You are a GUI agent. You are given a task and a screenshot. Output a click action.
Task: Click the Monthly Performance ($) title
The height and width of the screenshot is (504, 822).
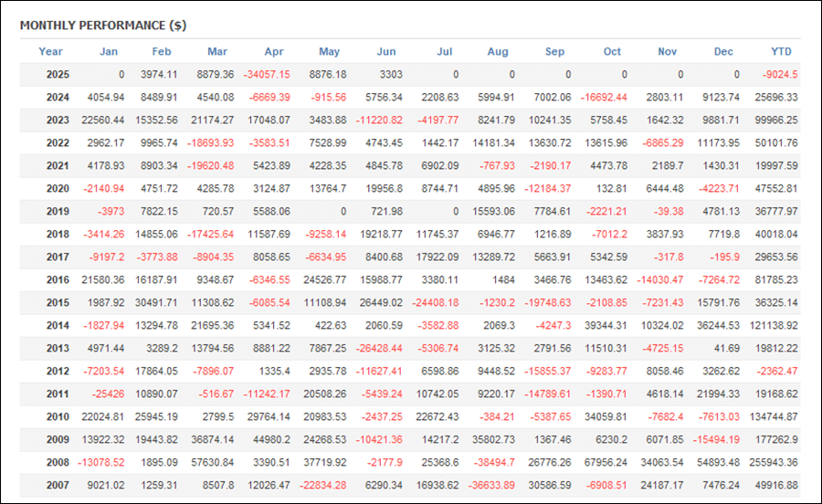(103, 26)
